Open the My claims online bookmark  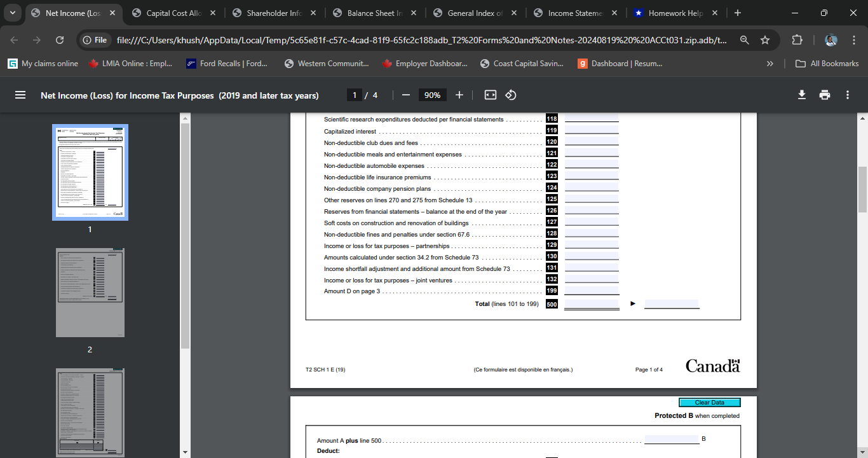(43, 64)
